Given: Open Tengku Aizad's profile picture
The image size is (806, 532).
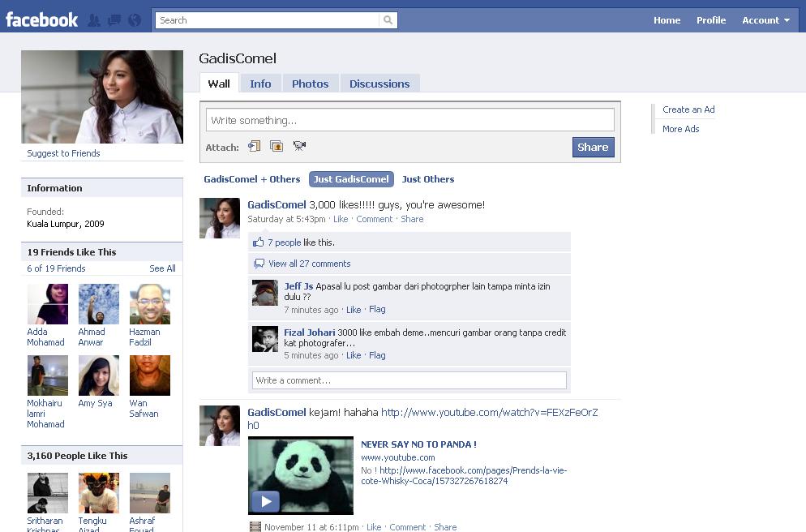Looking at the screenshot, I should coord(99,493).
